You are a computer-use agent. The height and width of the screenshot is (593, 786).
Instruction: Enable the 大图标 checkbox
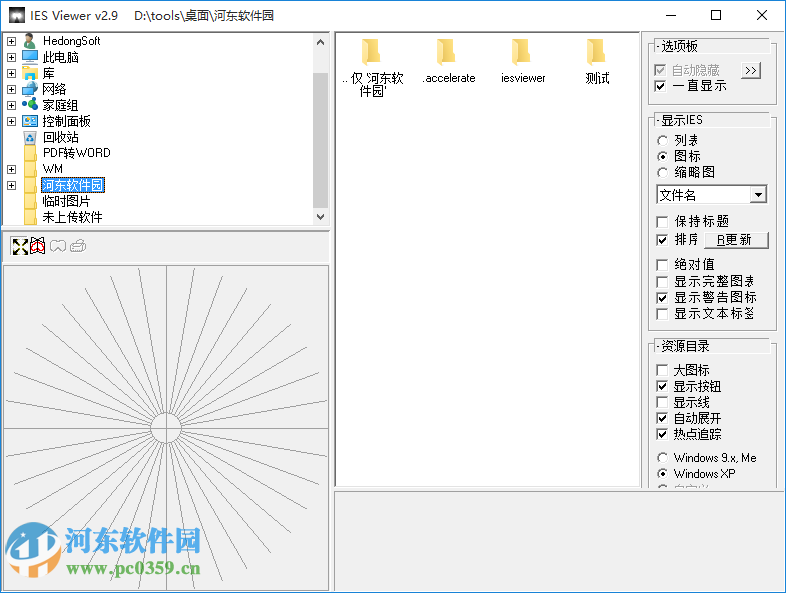tap(662, 370)
